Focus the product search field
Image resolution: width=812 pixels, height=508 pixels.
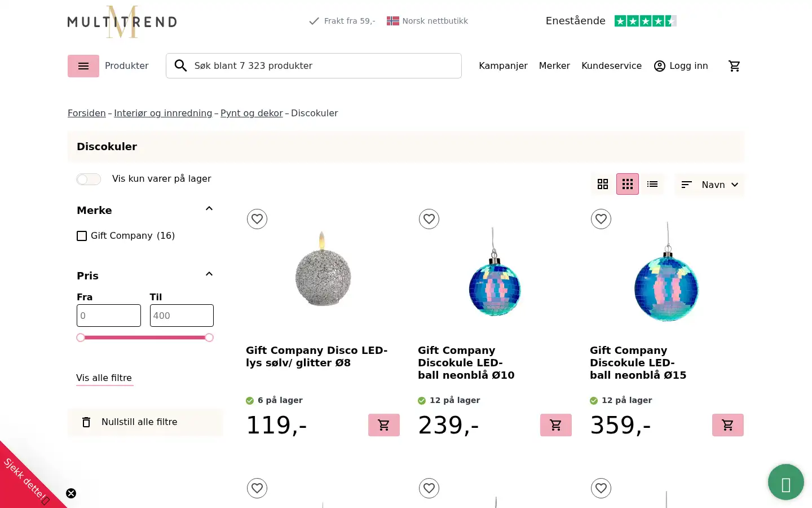tap(314, 66)
